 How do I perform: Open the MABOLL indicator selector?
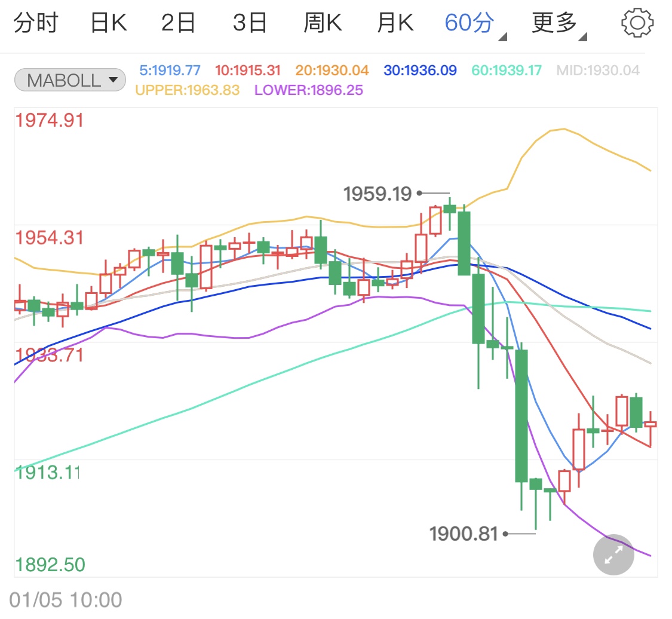(70, 80)
